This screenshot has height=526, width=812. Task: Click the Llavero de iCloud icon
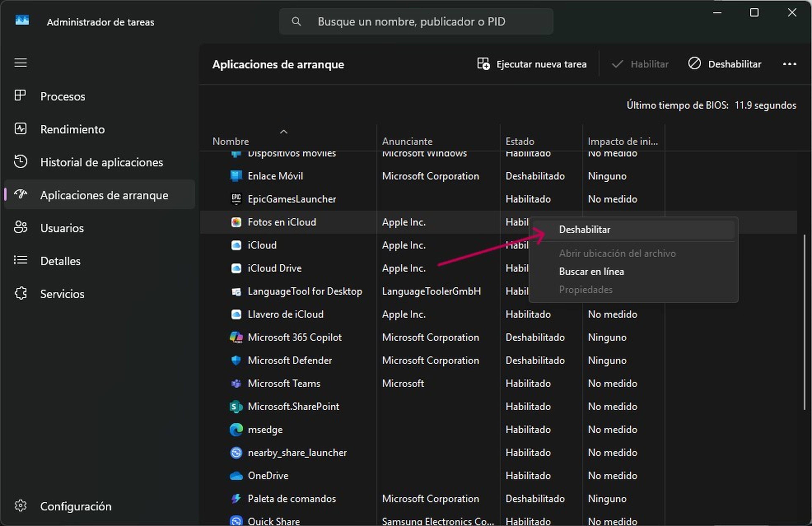coord(236,314)
